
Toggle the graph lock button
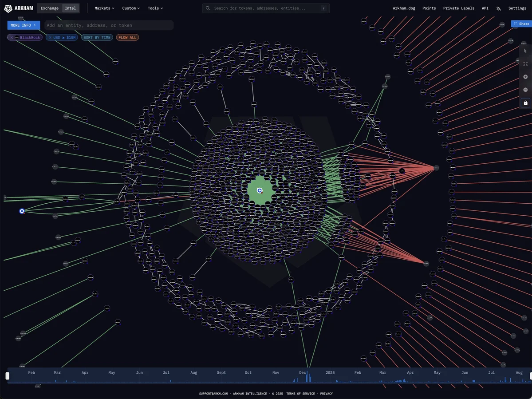pos(525,103)
